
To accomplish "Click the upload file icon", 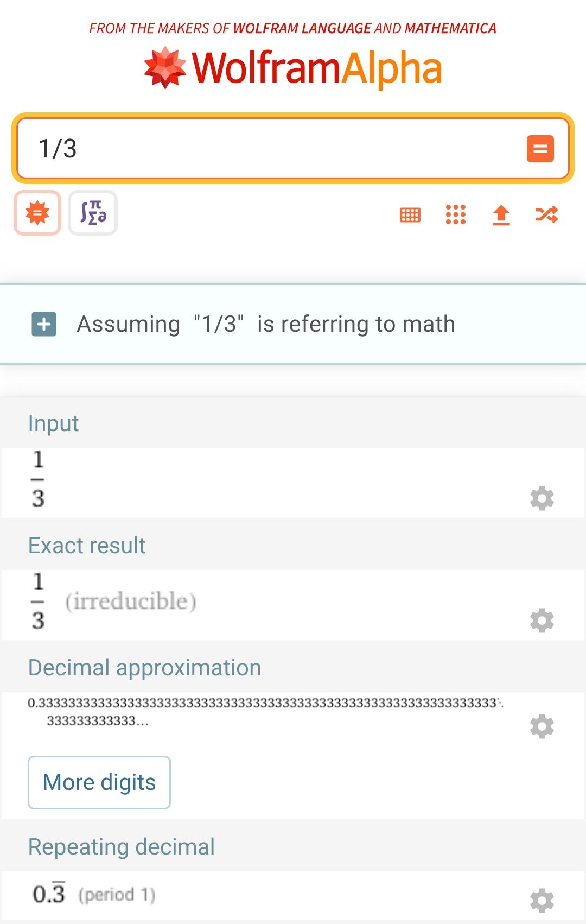I will coord(501,215).
